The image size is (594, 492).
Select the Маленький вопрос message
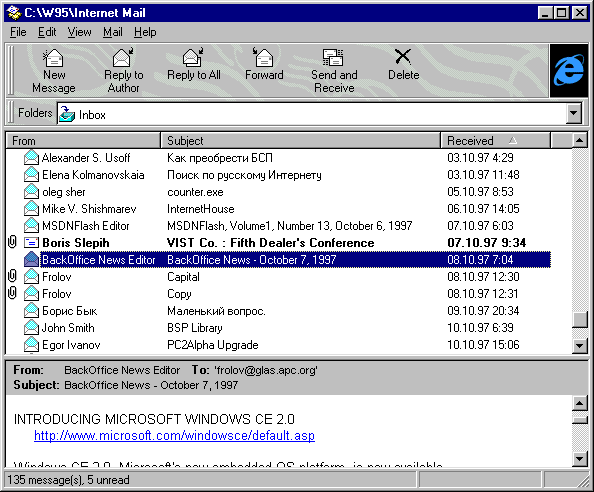[x=278, y=311]
